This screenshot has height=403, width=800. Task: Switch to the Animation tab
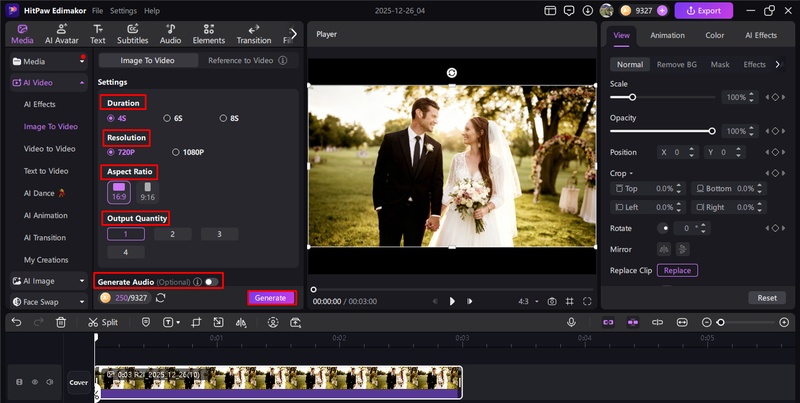667,35
